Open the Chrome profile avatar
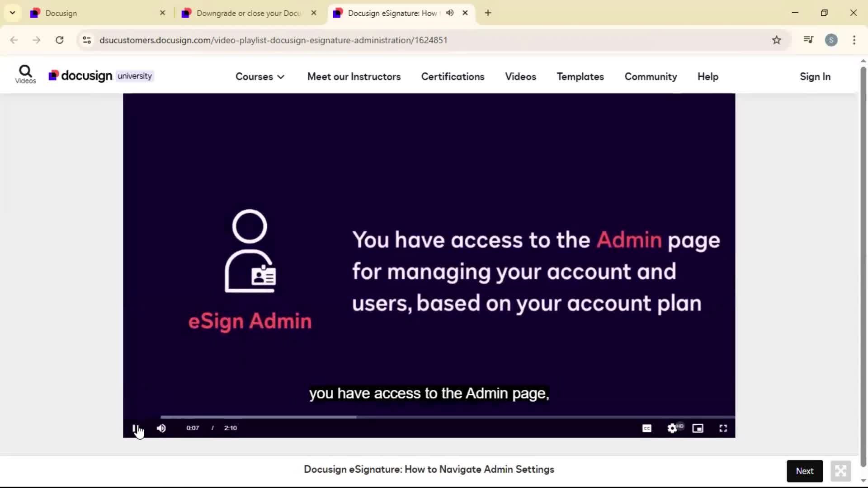The width and height of the screenshot is (868, 488). coord(831,40)
